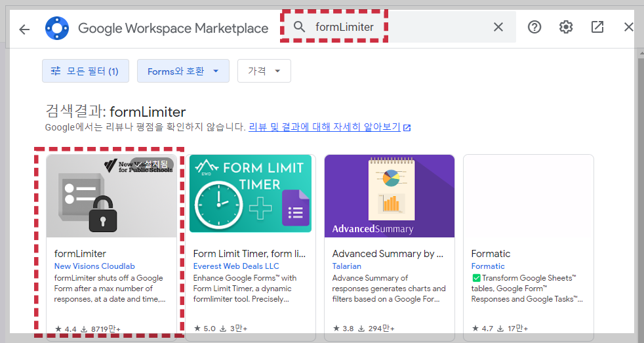Click the 3.8 rating of Advanced Summary
Image resolution: width=644 pixels, height=343 pixels.
coord(344,328)
